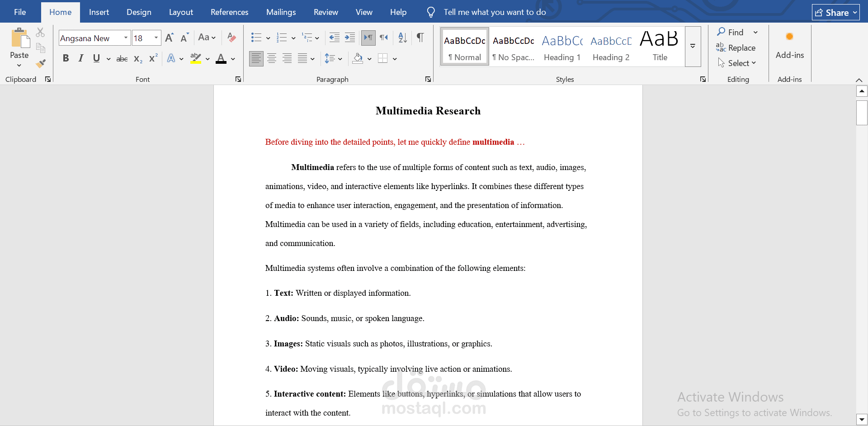Expand the Change Case Aa menu
This screenshot has height=426, width=868.
pos(207,38)
